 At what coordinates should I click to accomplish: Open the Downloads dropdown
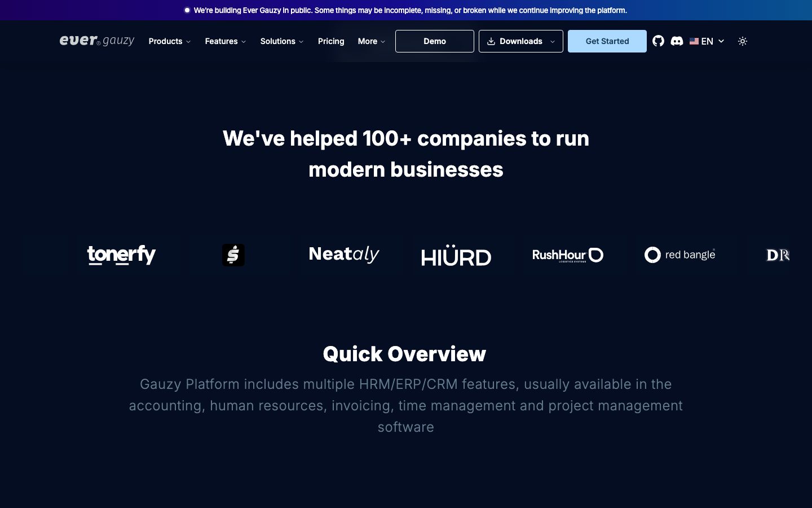521,41
